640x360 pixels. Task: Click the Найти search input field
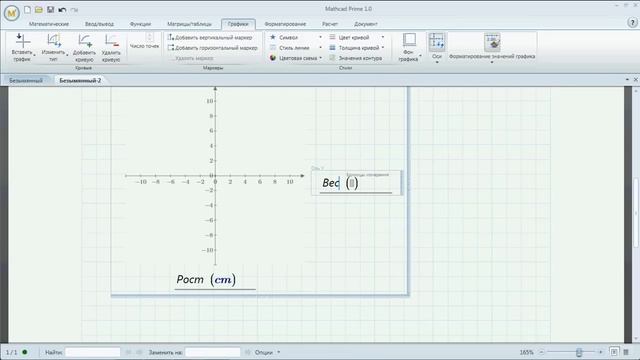93,352
